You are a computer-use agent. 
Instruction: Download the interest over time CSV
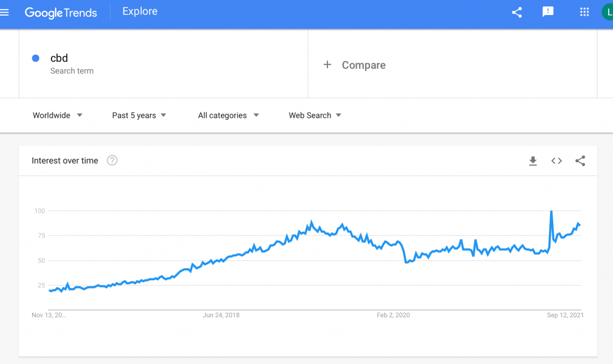(x=533, y=160)
